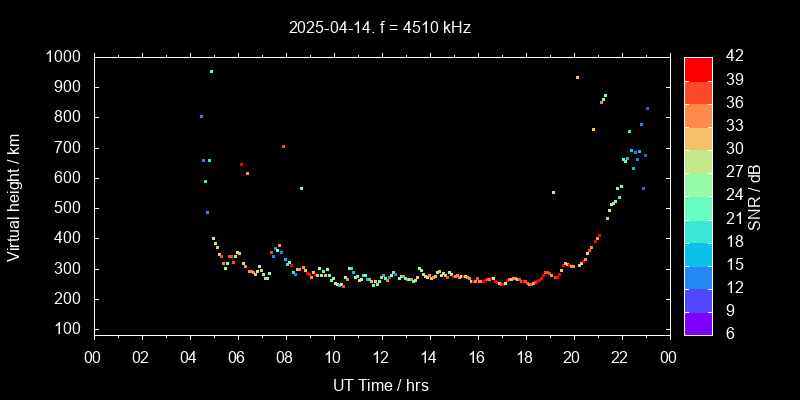The width and height of the screenshot is (800, 400).
Task: Click the plot title with date and frequency
Action: 380,28
